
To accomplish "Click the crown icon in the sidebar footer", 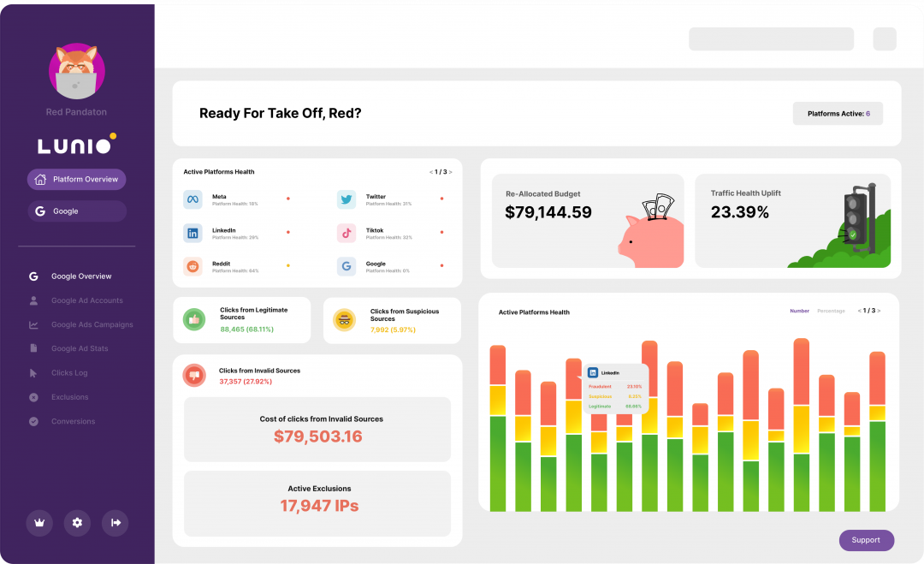I will click(x=39, y=523).
